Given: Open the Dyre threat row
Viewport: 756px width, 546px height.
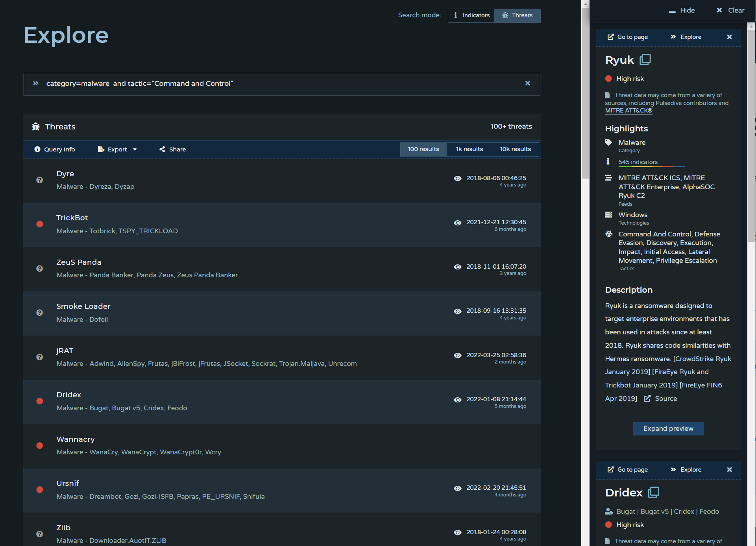Looking at the screenshot, I should click(x=282, y=181).
